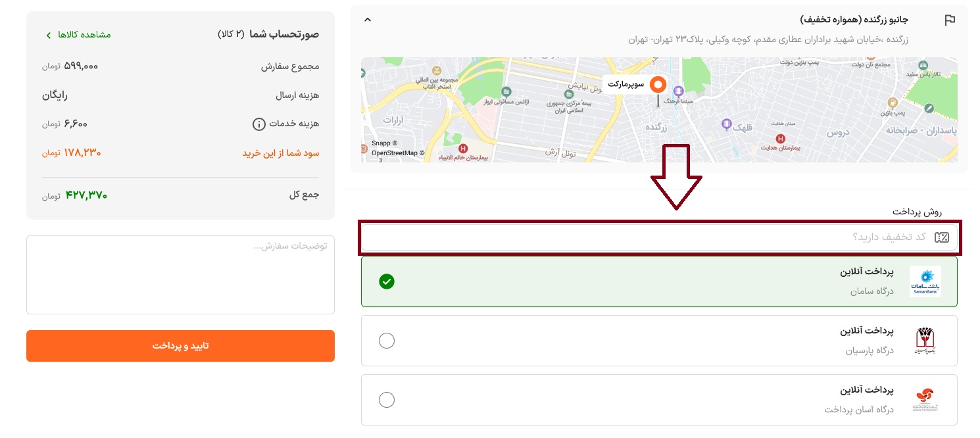Screen dimensions: 980x438
Task: Click the توضیحات سفارش text area
Action: (180, 275)
